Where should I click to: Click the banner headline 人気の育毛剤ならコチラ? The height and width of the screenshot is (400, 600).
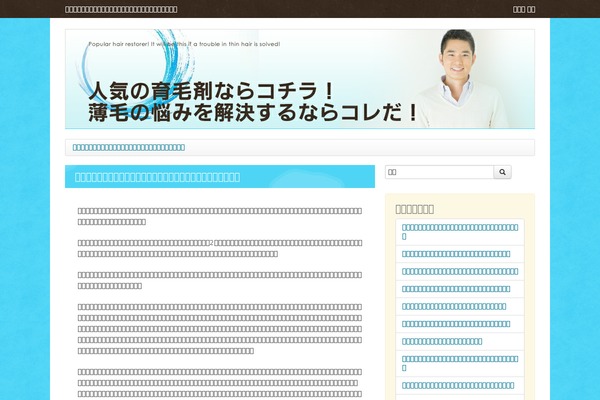click(209, 89)
